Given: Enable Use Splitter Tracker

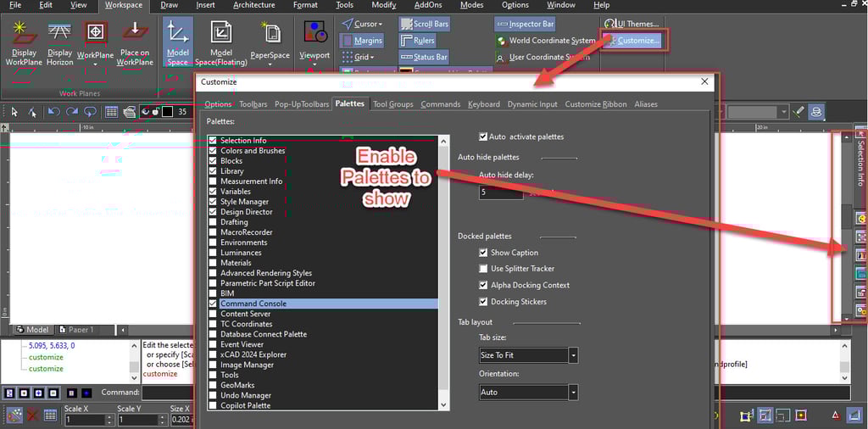Looking at the screenshot, I should (x=483, y=269).
